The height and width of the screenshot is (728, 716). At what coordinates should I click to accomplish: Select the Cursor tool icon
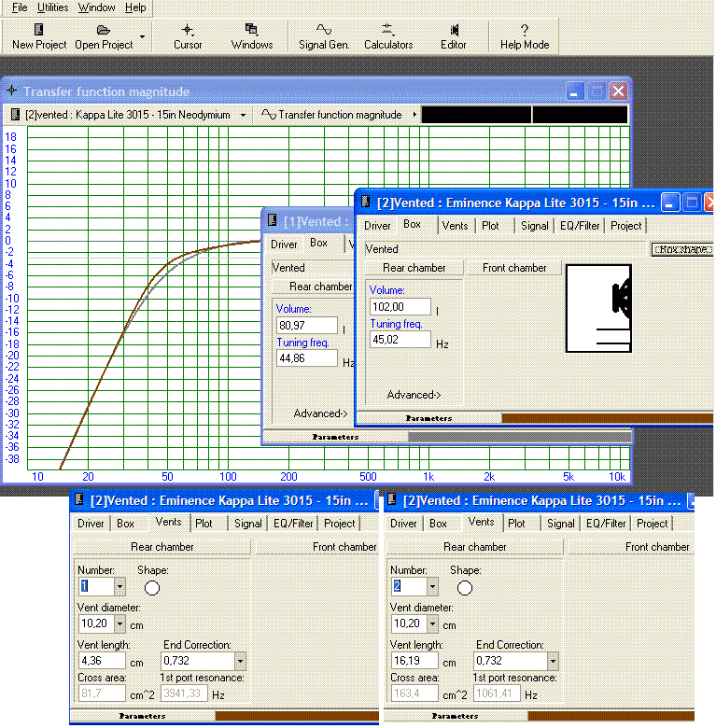pos(187,30)
